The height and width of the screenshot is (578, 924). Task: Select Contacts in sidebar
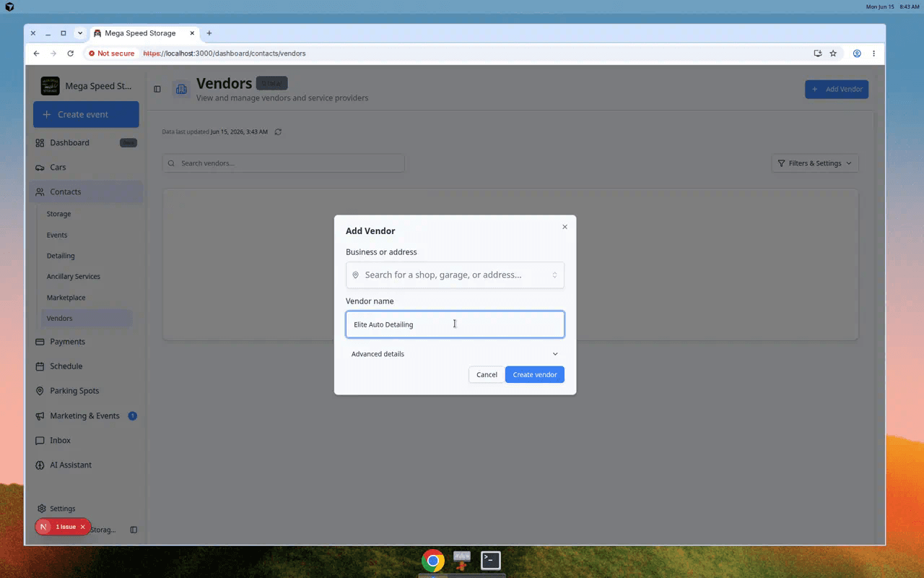point(86,192)
